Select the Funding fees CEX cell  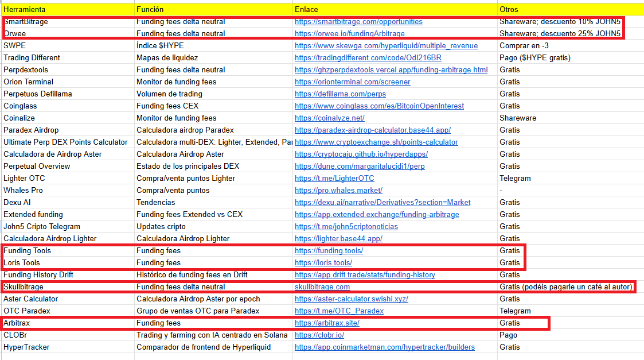213,106
